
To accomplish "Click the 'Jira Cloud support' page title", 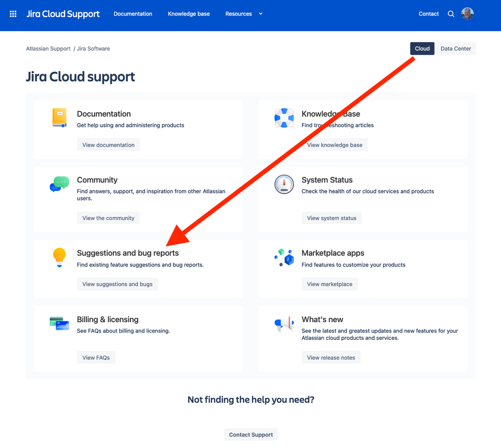I will coord(80,77).
